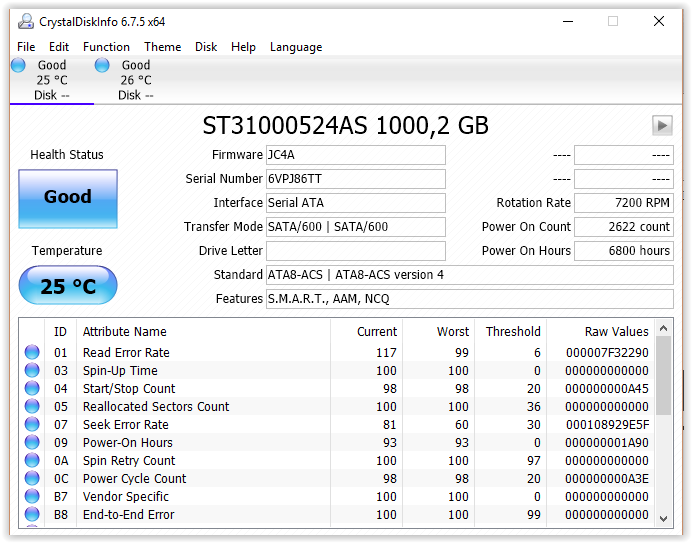Click the attribute list scroll down arrow
The height and width of the screenshot is (543, 692).
663,519
